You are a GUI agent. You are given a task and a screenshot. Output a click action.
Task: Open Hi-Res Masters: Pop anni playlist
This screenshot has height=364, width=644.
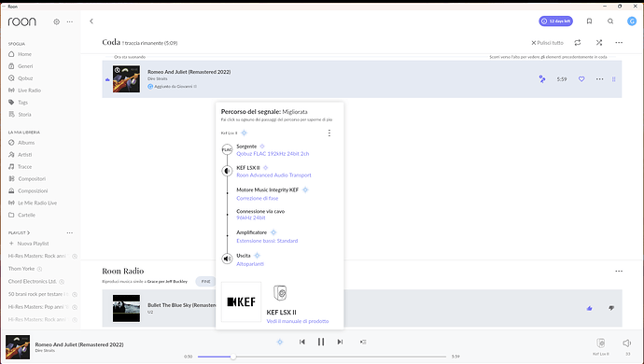tap(37, 307)
